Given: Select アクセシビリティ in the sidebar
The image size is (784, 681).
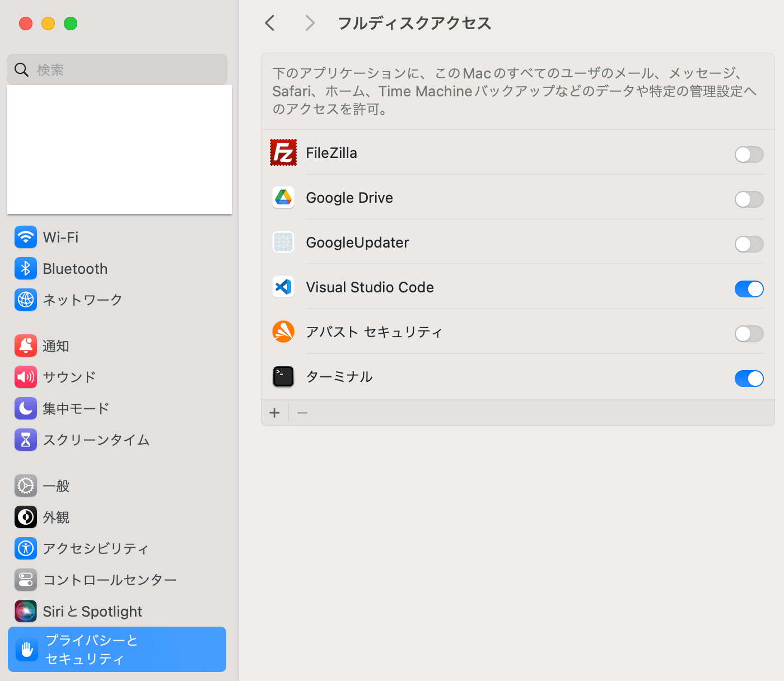Looking at the screenshot, I should click(x=117, y=548).
